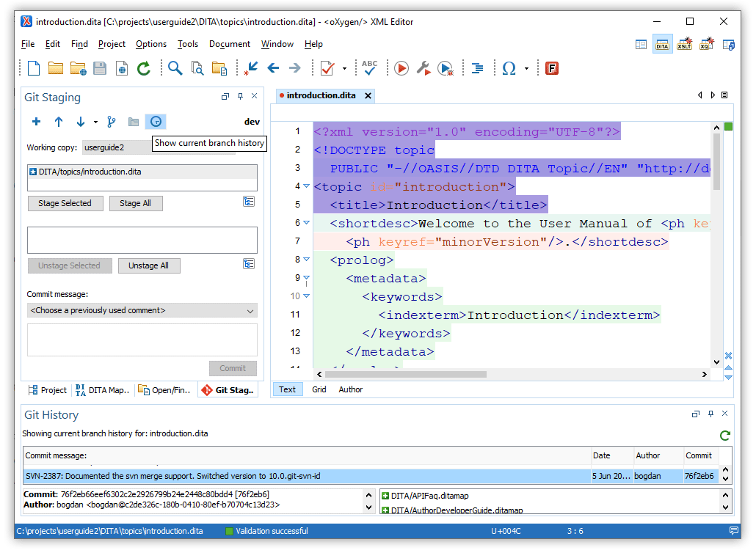Click the Omega Insert Character icon

[509, 68]
